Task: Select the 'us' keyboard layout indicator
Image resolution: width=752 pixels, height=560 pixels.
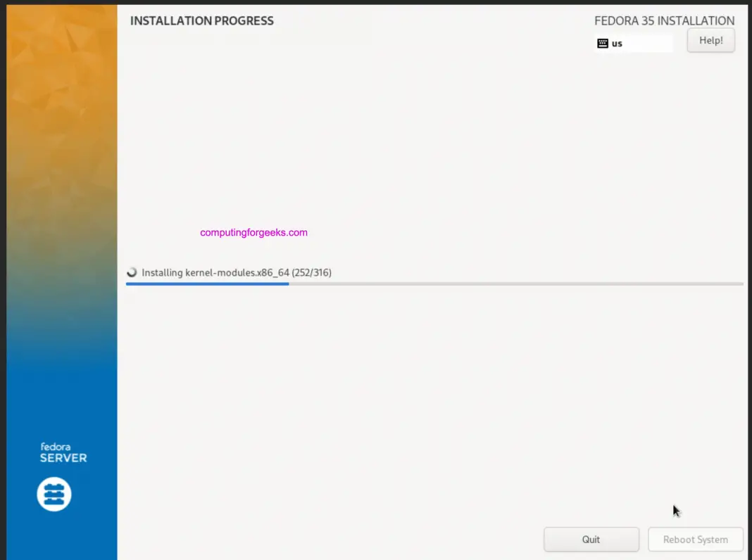Action: [617, 44]
